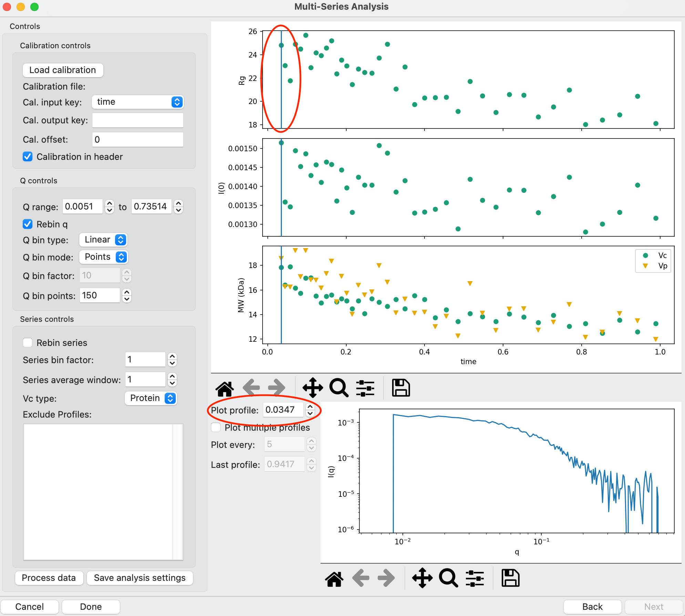This screenshot has height=616, width=685.
Task: Select Pan tool in upper plot toolbar
Action: pyautogui.click(x=313, y=388)
